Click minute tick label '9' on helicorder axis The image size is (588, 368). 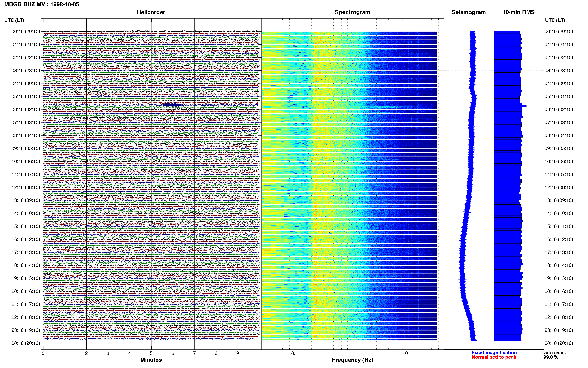[238, 353]
